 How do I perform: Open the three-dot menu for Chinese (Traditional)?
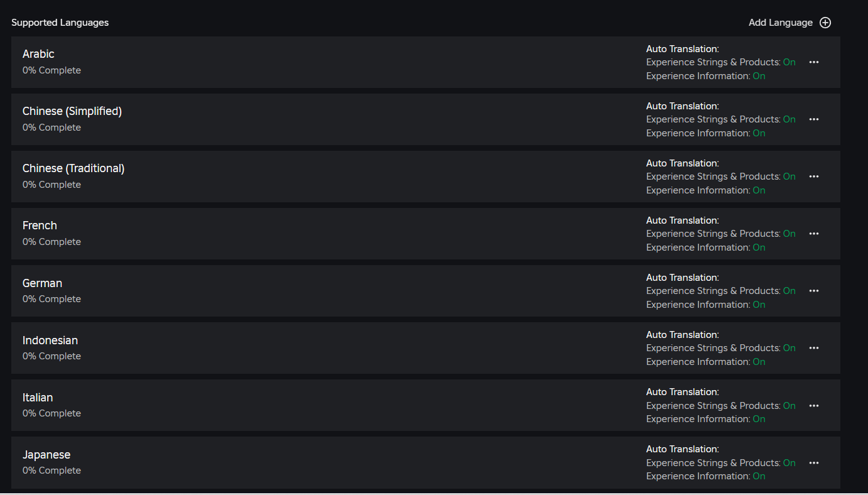click(x=814, y=177)
